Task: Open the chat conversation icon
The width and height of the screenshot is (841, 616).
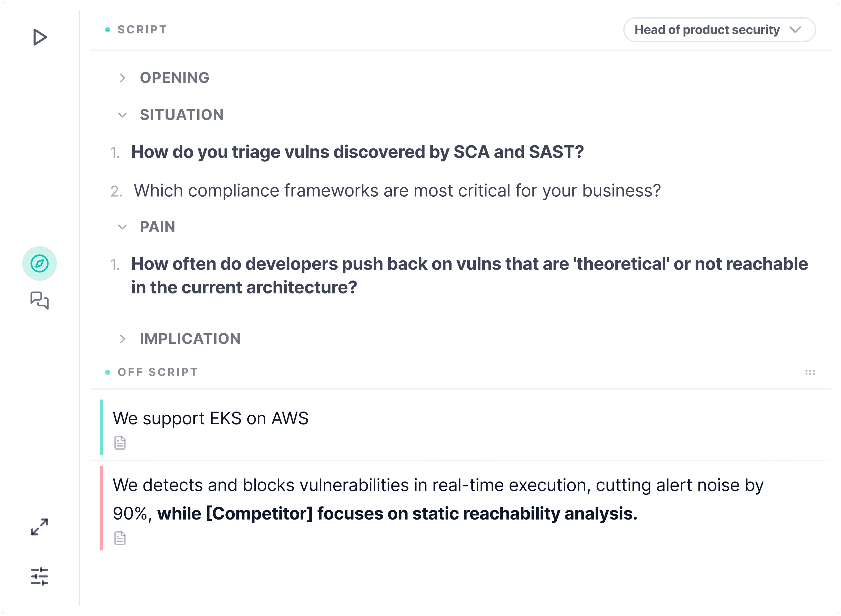Action: pos(40,301)
